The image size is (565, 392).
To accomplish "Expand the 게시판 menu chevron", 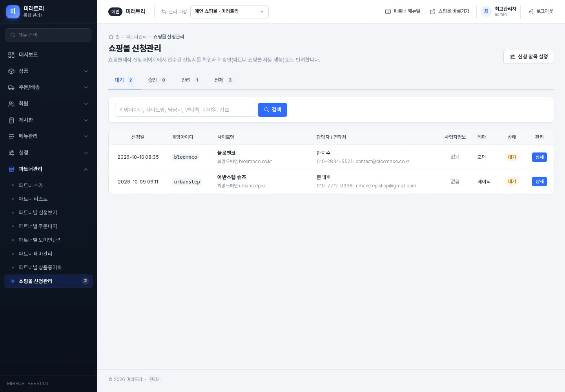I will (x=86, y=120).
